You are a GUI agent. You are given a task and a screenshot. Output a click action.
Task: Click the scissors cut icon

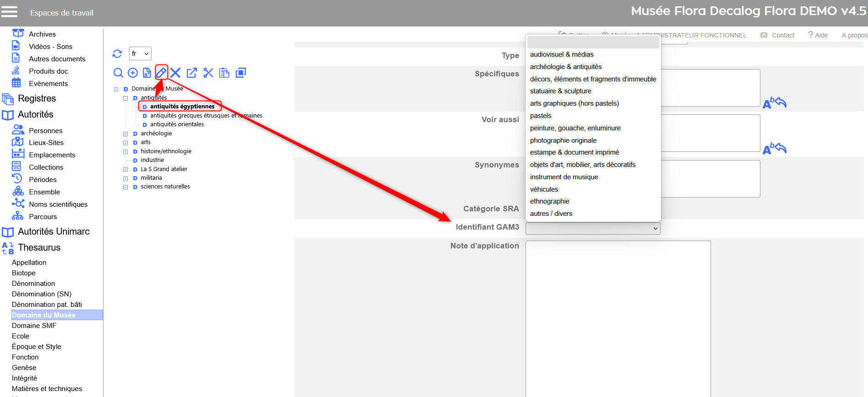pos(208,73)
